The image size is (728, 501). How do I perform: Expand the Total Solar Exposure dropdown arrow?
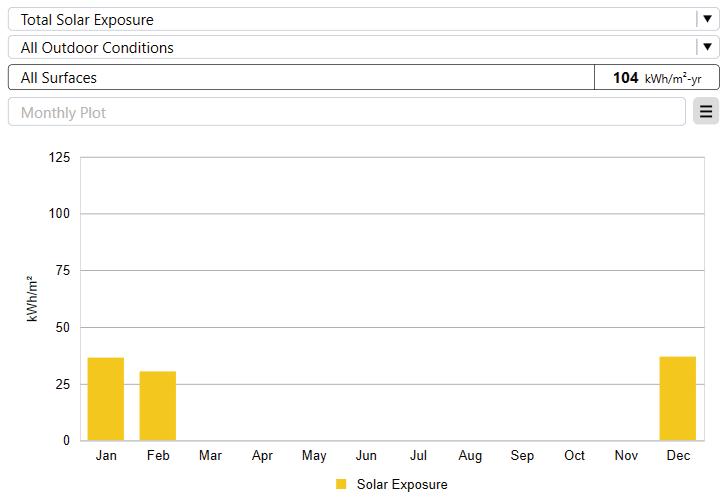[707, 19]
